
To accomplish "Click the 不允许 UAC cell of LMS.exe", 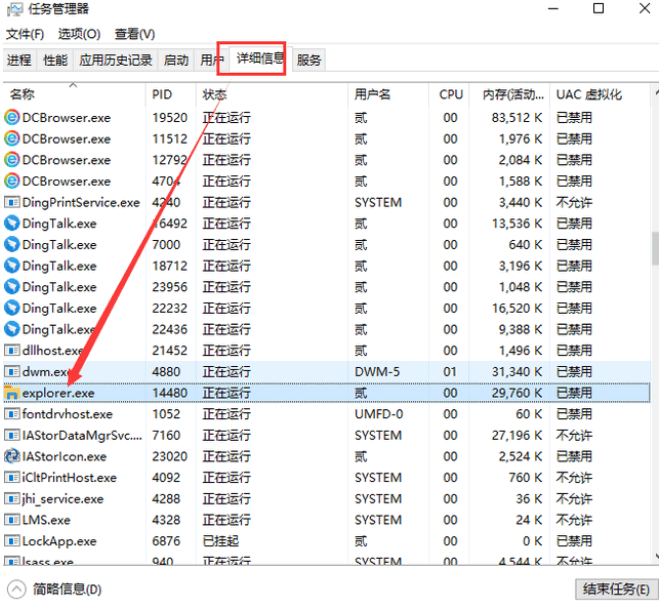I will pyautogui.click(x=574, y=520).
